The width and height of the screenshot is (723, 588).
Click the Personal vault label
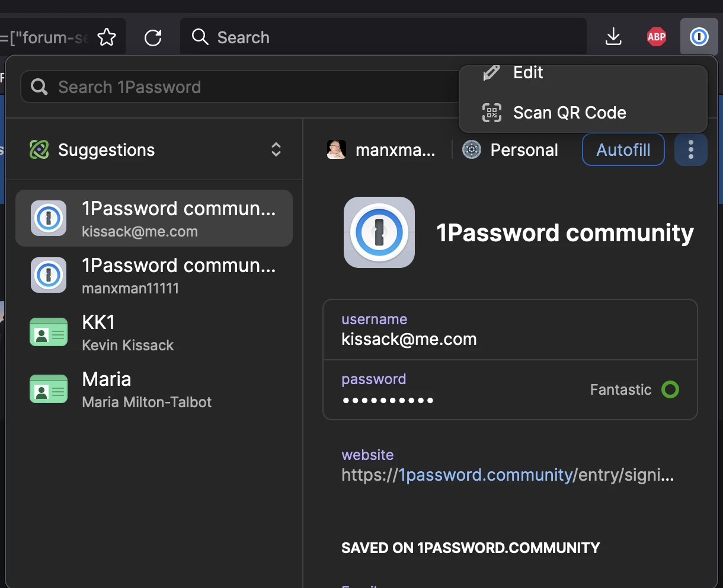[524, 150]
